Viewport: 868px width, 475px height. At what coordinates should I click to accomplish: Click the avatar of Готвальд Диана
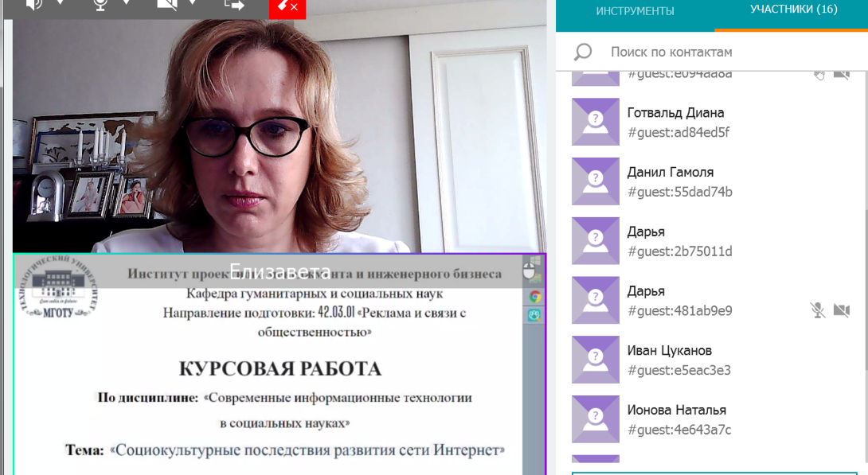596,122
